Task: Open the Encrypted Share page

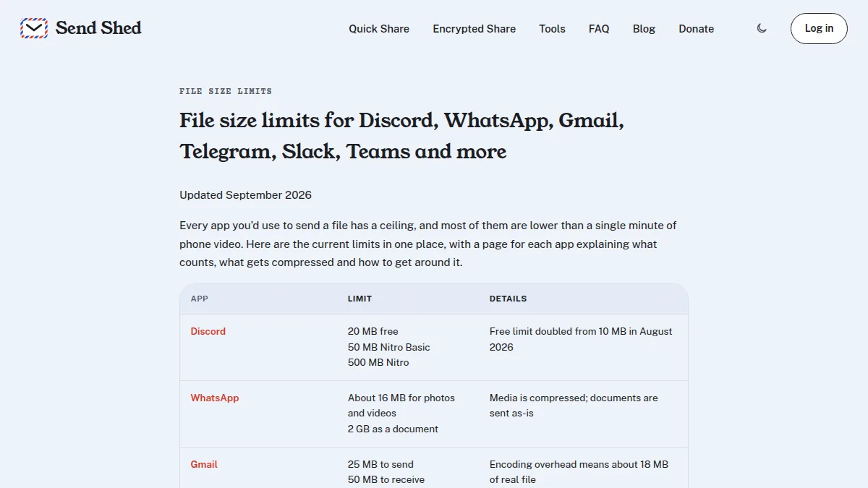Action: point(475,29)
